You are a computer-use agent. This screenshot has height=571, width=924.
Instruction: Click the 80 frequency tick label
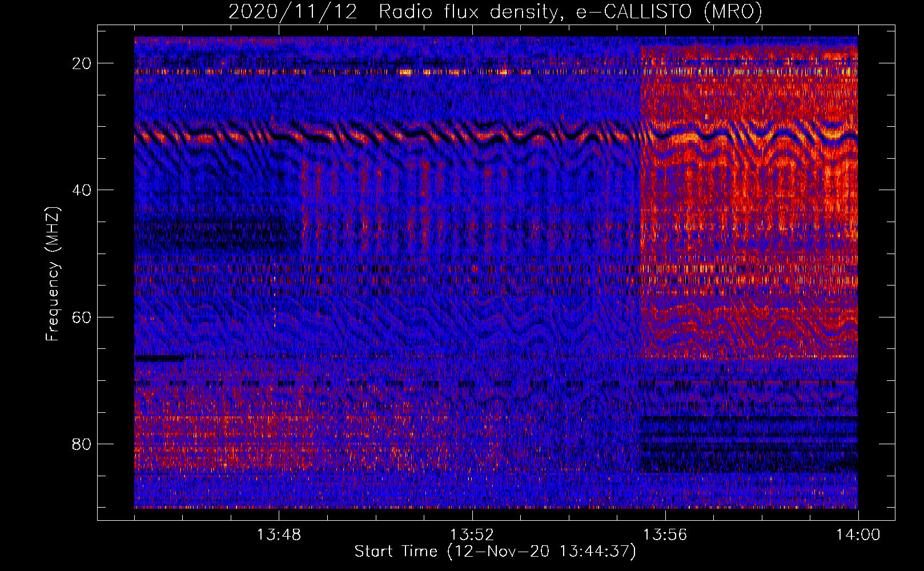point(82,444)
